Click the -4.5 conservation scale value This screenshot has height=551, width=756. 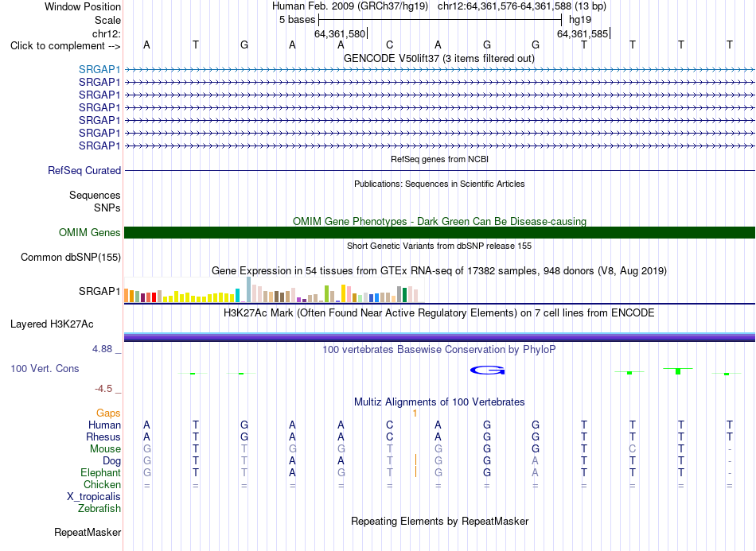click(x=103, y=389)
